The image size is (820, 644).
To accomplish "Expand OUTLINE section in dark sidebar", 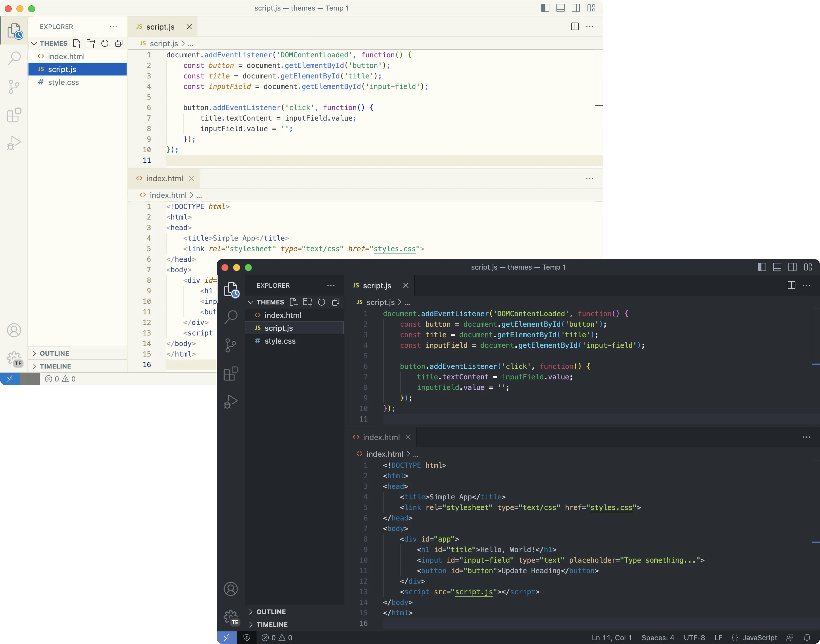I will (x=271, y=612).
